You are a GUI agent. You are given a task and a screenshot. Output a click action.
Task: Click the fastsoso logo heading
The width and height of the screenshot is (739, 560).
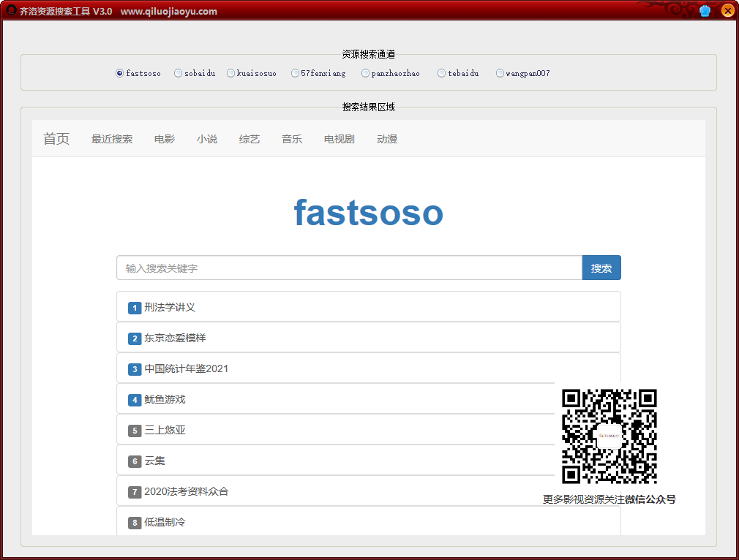point(369,213)
